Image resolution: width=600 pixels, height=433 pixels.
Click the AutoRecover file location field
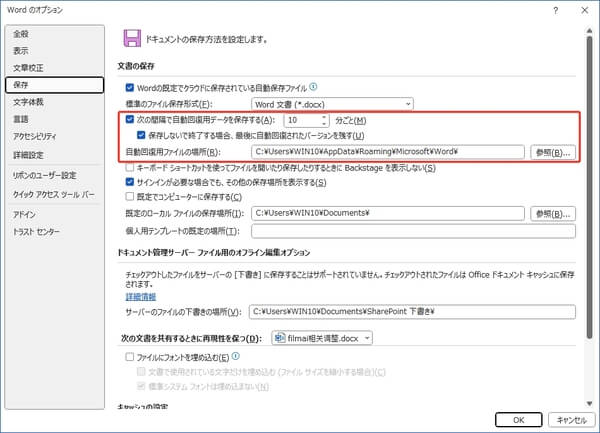click(388, 152)
